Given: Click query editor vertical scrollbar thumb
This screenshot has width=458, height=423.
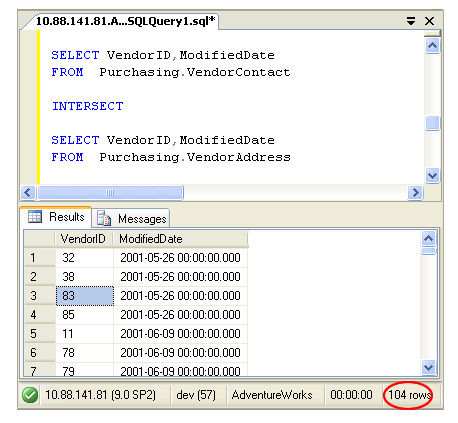Looking at the screenshot, I should point(432,123).
